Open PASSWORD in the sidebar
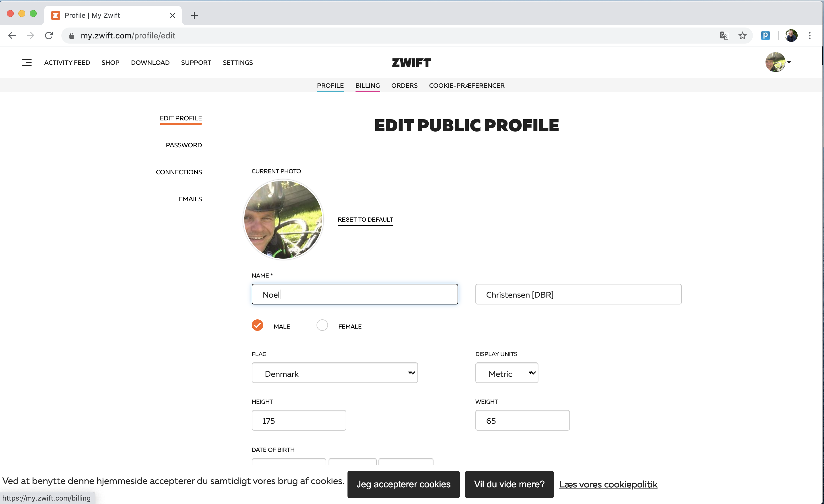The width and height of the screenshot is (824, 504). coord(184,145)
